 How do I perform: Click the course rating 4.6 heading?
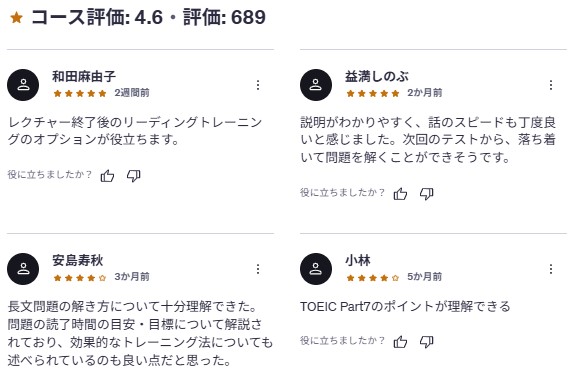[148, 17]
